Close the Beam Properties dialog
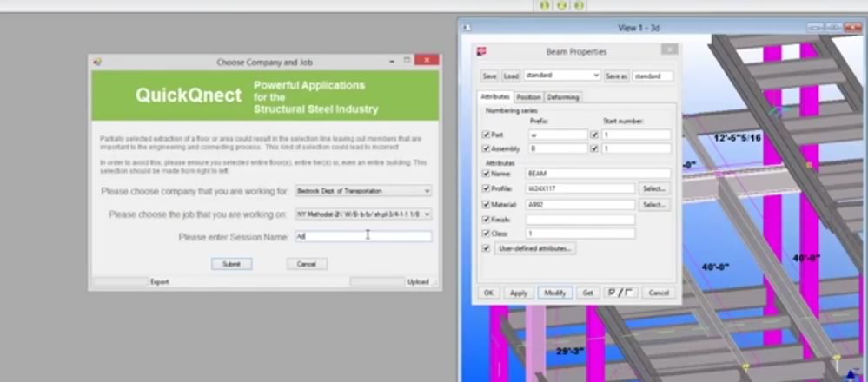Viewport: 868px width, 382px height. 668,50
